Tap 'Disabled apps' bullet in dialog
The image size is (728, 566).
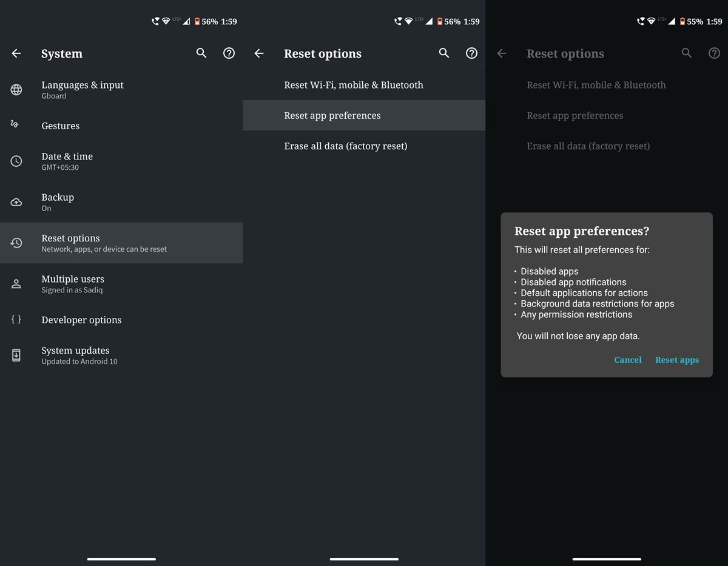click(549, 271)
